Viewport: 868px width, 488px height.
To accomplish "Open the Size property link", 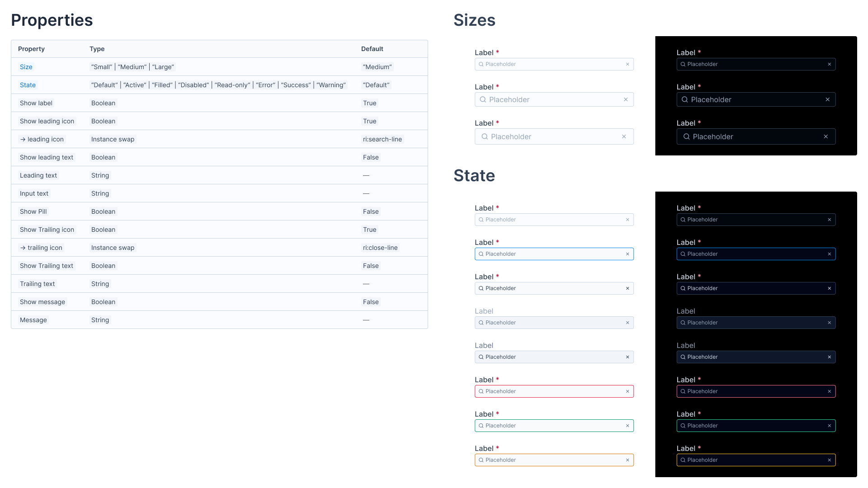I will pyautogui.click(x=26, y=67).
